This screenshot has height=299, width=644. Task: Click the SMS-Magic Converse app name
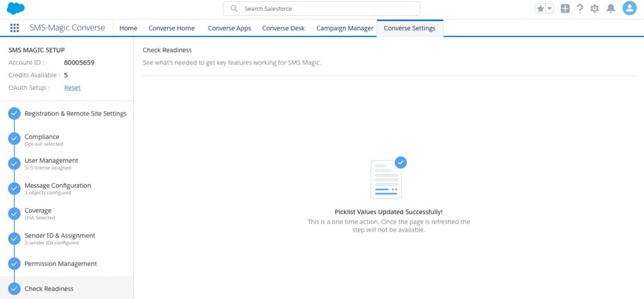(x=67, y=28)
